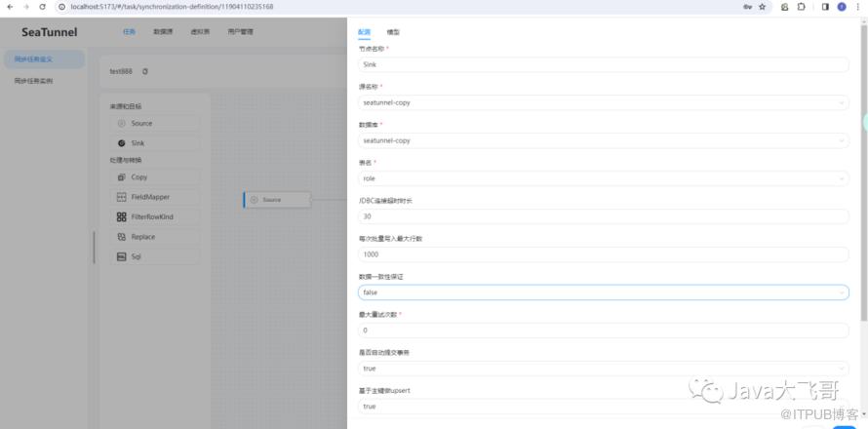Open the 数据源 top menu
This screenshot has width=868, height=429.
click(x=164, y=32)
